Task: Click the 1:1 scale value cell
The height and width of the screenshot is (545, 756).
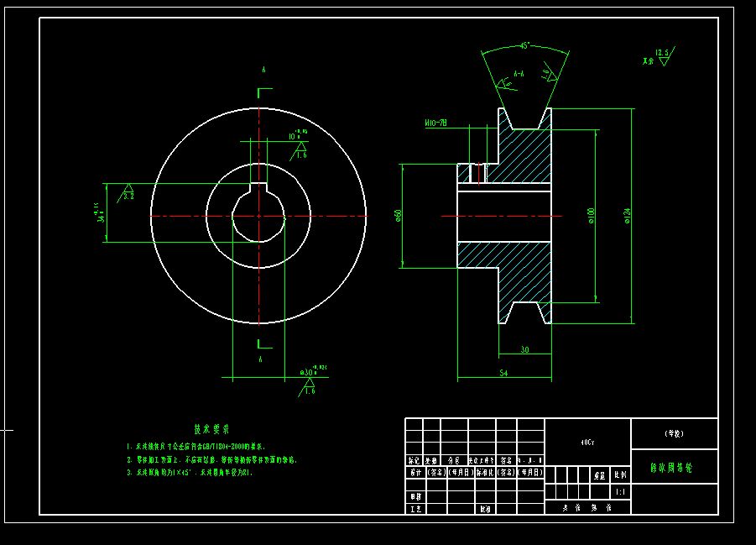Action: click(x=621, y=492)
